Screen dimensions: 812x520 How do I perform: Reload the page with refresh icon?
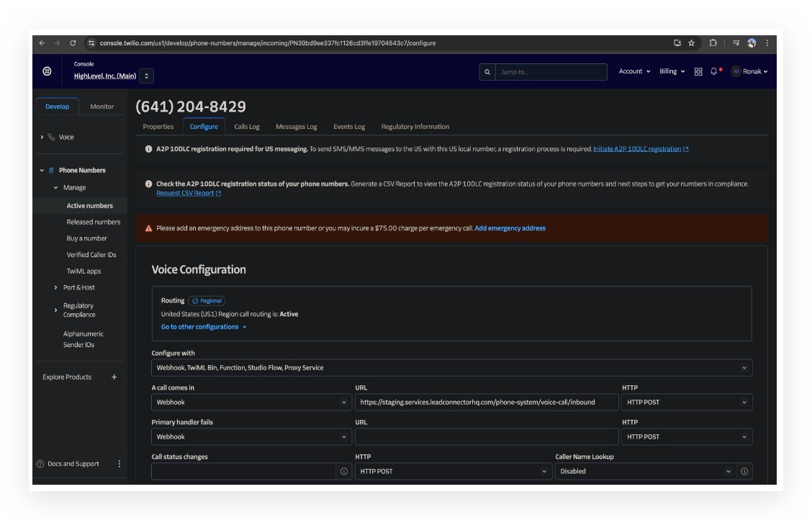coord(73,43)
